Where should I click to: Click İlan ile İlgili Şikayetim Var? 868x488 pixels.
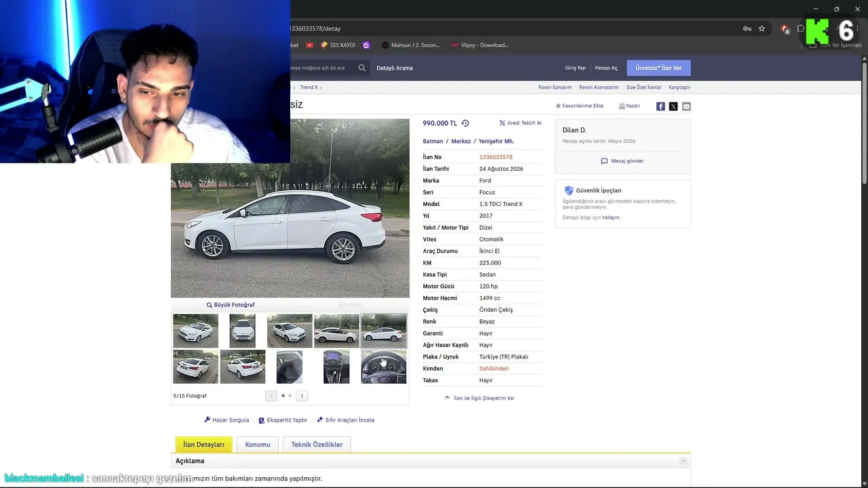coord(484,398)
